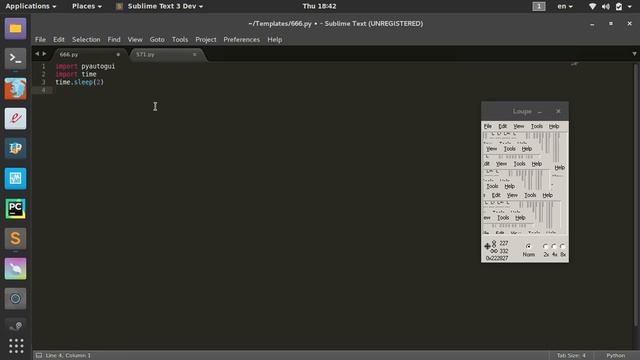The image size is (640, 360).
Task: Open Sublime Text 3 Dev app menu
Action: coord(160,6)
